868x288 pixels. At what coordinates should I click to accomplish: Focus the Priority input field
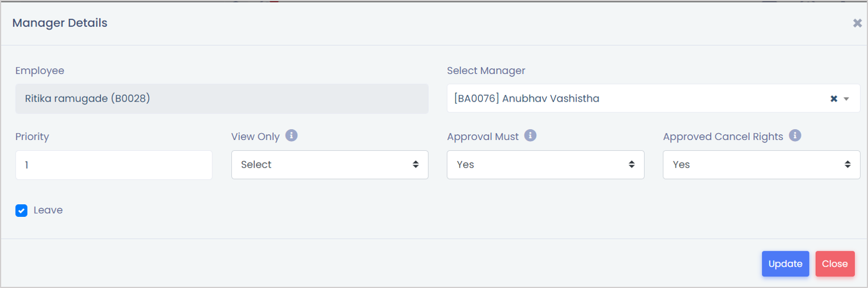pyautogui.click(x=114, y=165)
